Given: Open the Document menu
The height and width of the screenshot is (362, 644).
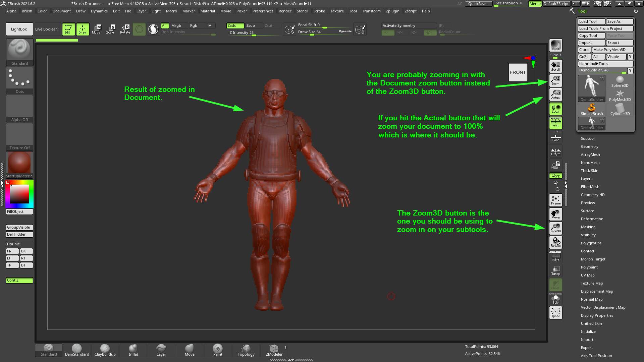Looking at the screenshot, I should [x=61, y=11].
